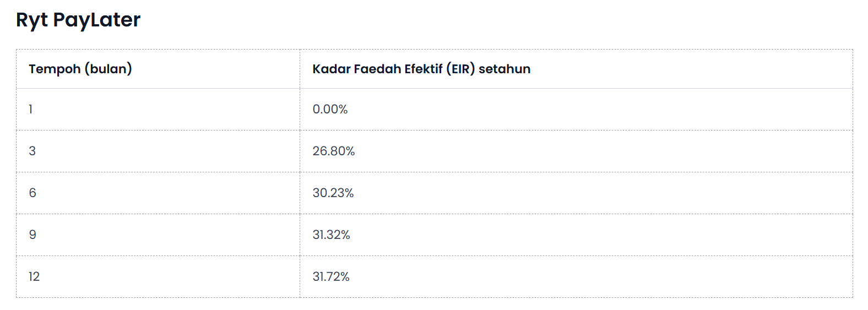
Task: Select the tempoh cell showing 6
Action: [x=158, y=193]
